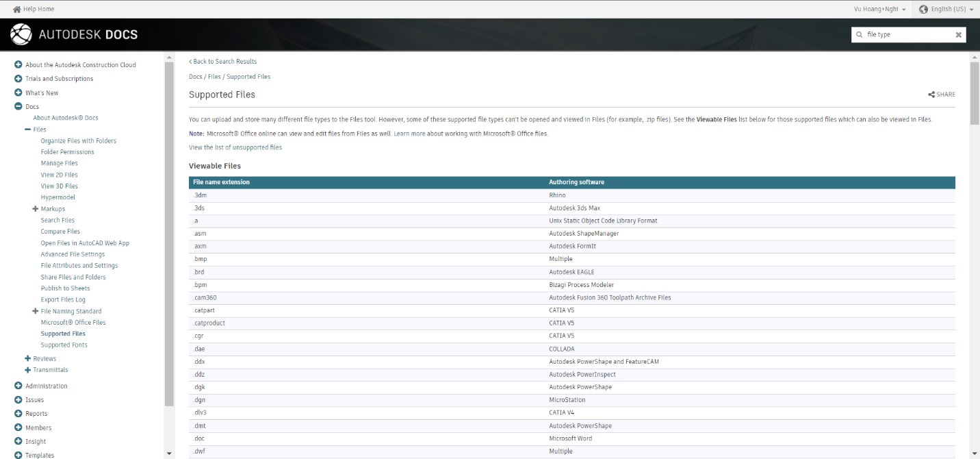This screenshot has height=459, width=980.
Task: Expand the Reviews item
Action: tap(27, 358)
